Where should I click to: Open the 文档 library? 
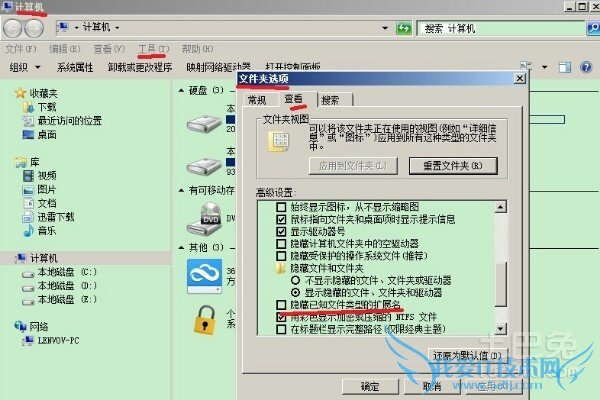40,203
